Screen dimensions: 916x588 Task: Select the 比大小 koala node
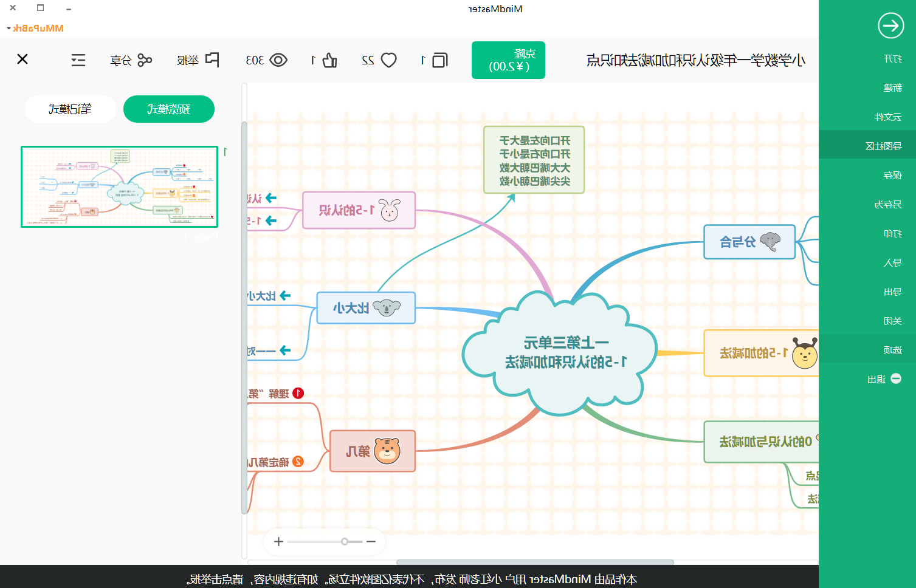366,308
